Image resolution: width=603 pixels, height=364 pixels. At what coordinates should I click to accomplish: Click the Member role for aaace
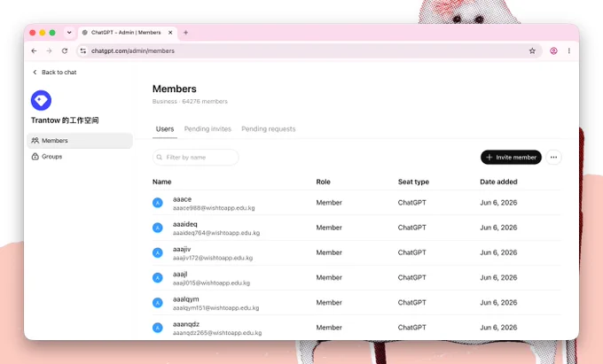[329, 203]
